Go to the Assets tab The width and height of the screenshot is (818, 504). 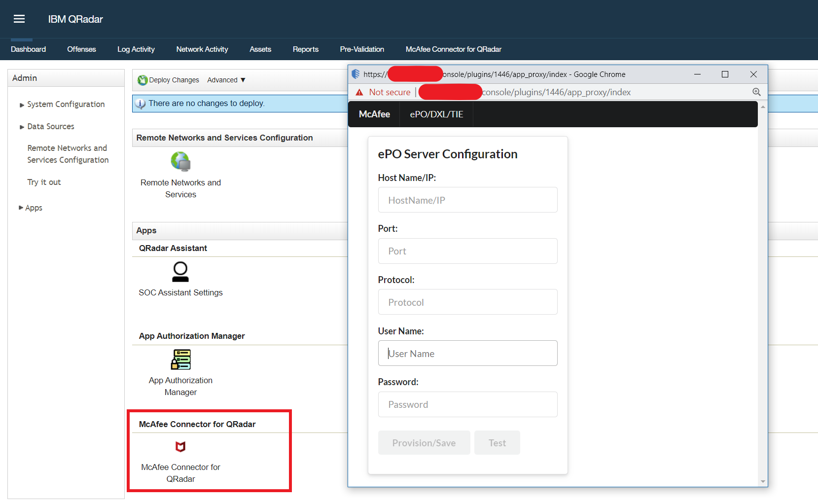click(260, 49)
